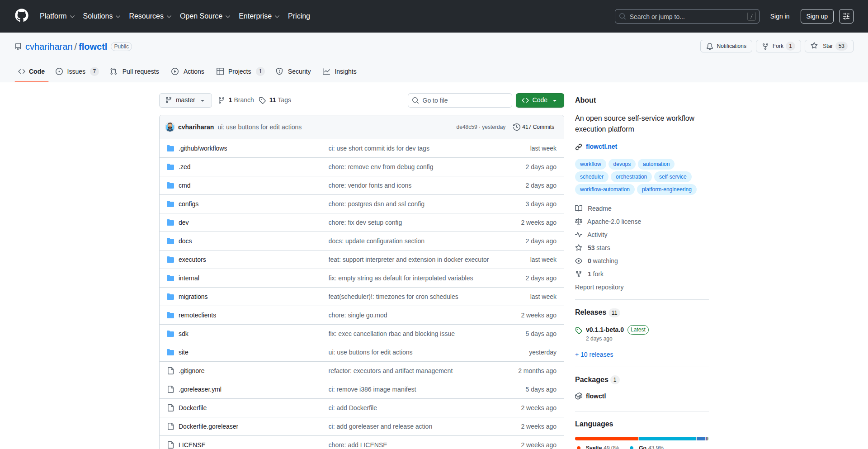Open the v0.1.1-beta.0 release
Image resolution: width=868 pixels, height=449 pixels.
(x=605, y=330)
